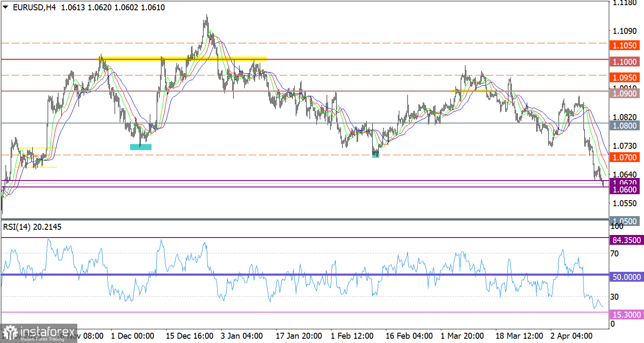Select the 1.1000 price level label
This screenshot has width=644, height=343.
coord(625,62)
